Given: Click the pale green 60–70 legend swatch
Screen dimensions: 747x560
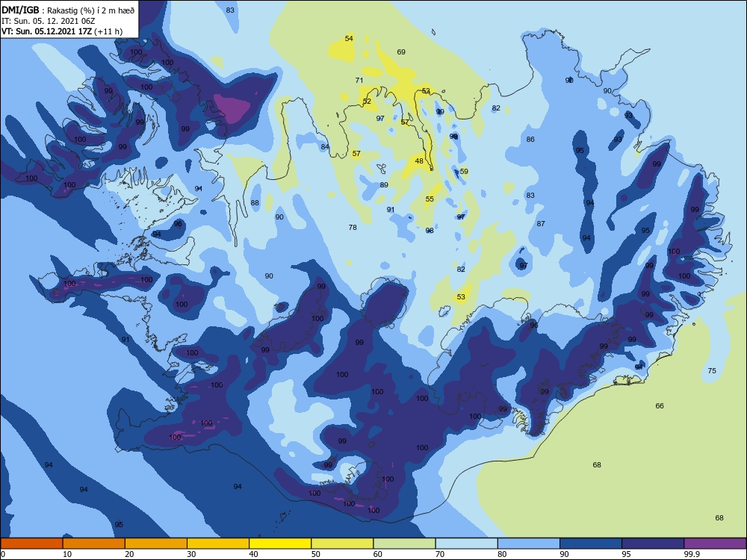Looking at the screenshot, I should click(x=404, y=544).
